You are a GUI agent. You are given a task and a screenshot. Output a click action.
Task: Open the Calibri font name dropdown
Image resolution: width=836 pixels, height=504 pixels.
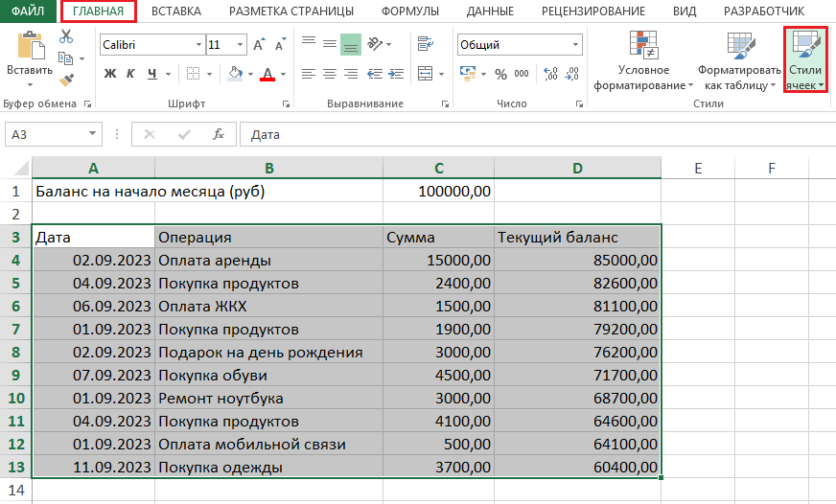pos(198,45)
